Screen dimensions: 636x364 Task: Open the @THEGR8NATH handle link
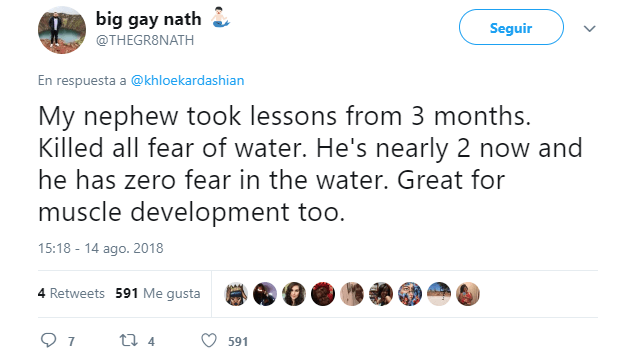point(145,40)
